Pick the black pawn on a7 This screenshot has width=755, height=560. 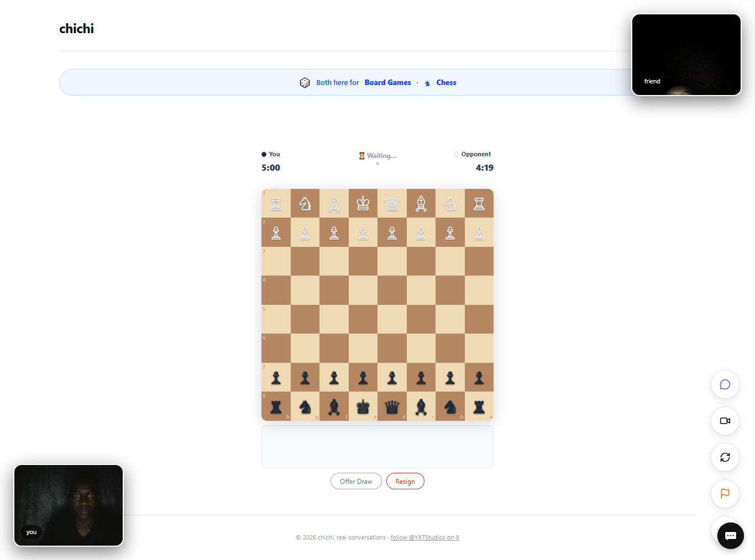point(479,378)
